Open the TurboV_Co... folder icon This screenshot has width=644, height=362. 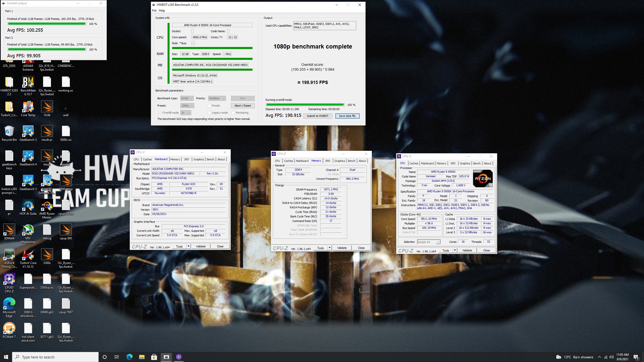point(9,109)
